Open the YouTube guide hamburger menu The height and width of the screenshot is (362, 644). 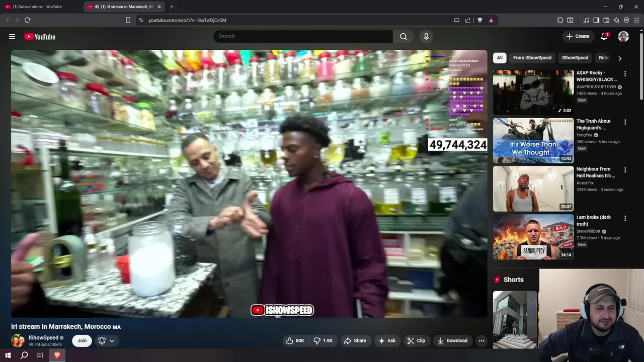(x=12, y=36)
